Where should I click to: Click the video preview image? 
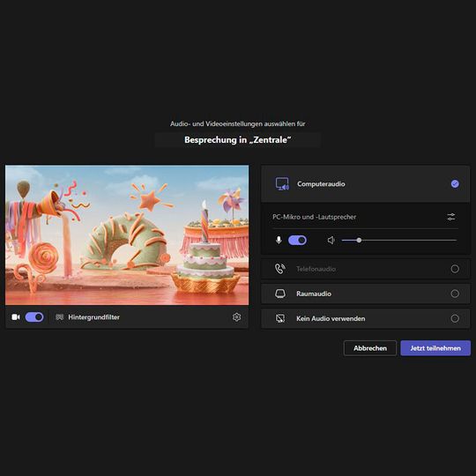tap(127, 235)
